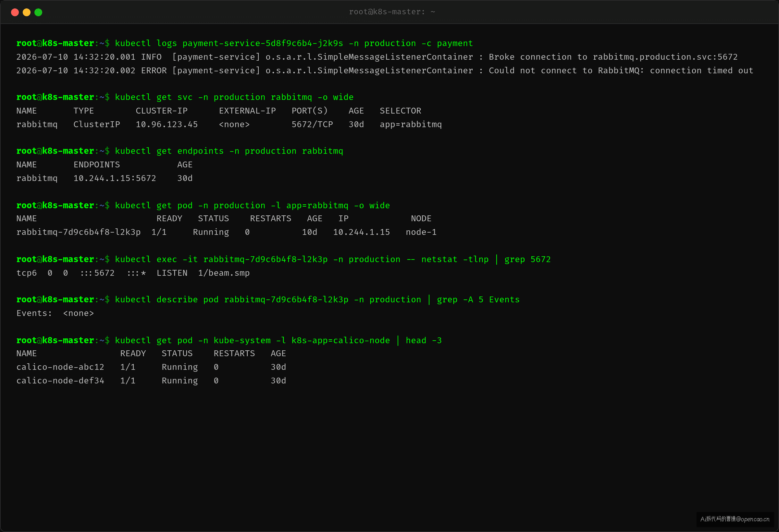The height and width of the screenshot is (532, 779).
Task: Select cluster IP 10.96.123.45
Action: pos(167,125)
